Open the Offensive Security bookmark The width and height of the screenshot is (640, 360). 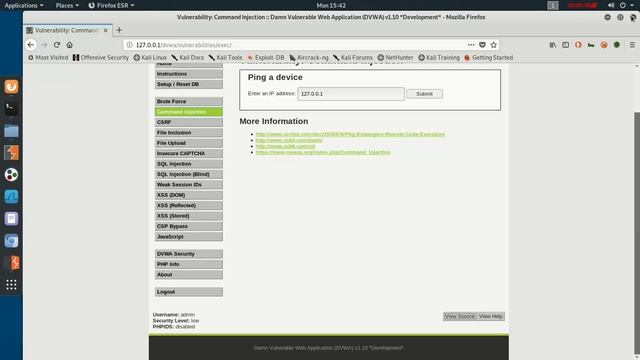click(x=101, y=58)
